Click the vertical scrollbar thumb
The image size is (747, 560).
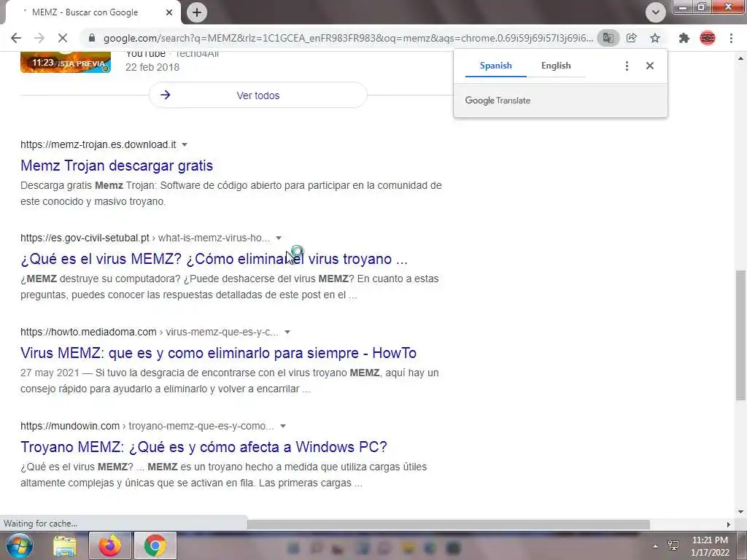click(740, 335)
